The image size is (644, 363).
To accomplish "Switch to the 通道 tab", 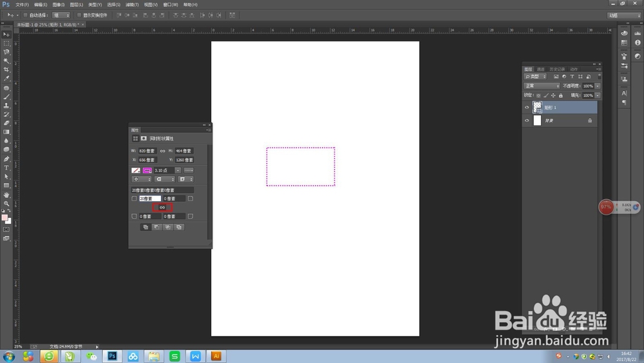I will 540,69.
